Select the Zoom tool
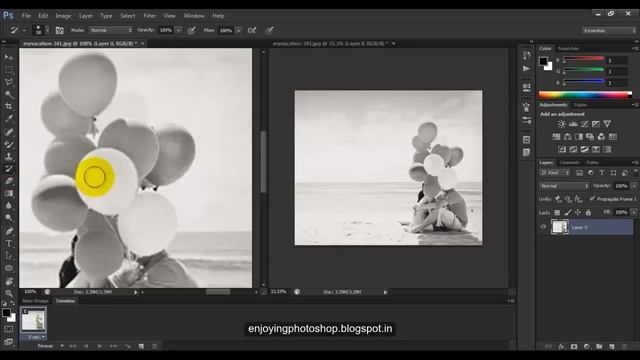The image size is (640, 360). tap(9, 293)
